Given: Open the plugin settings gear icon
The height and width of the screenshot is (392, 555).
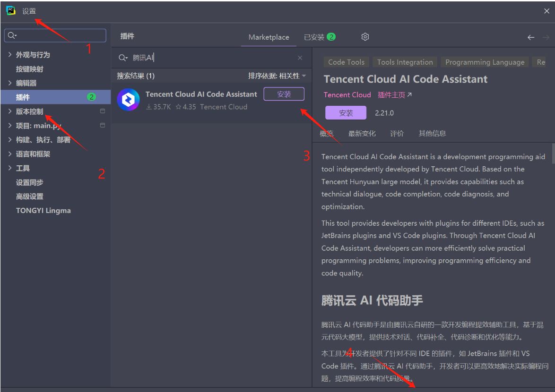Looking at the screenshot, I should pos(365,37).
